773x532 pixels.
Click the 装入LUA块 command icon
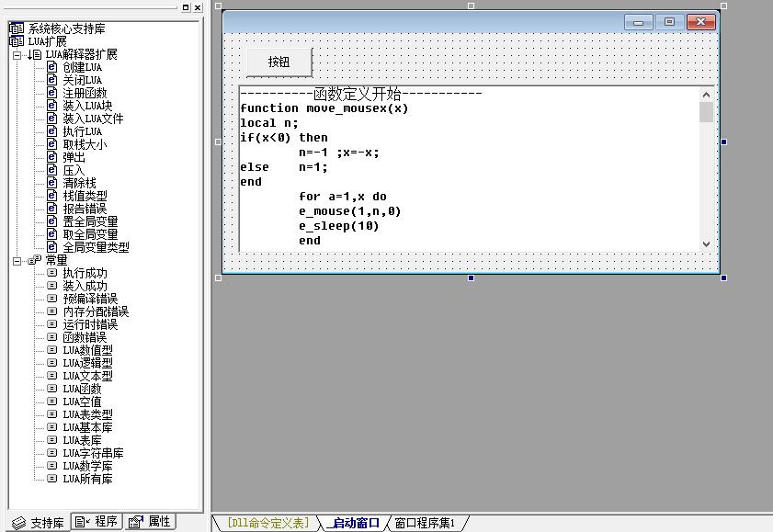click(x=52, y=105)
